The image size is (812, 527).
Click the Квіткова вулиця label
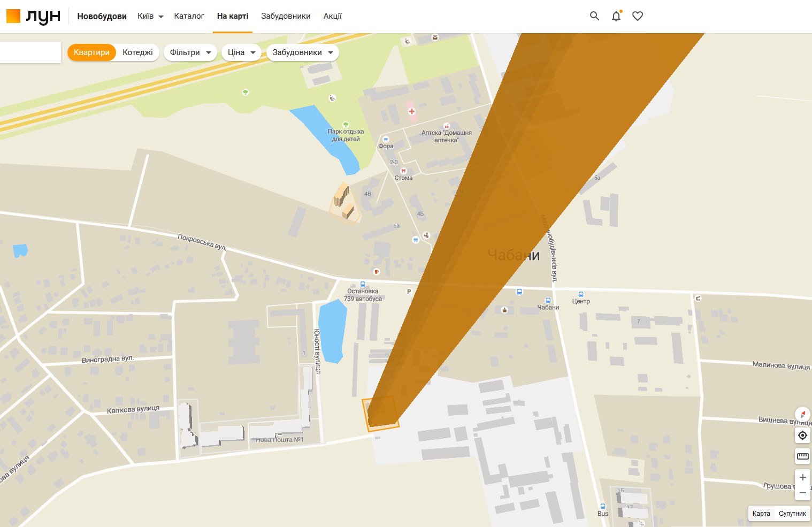(133, 409)
